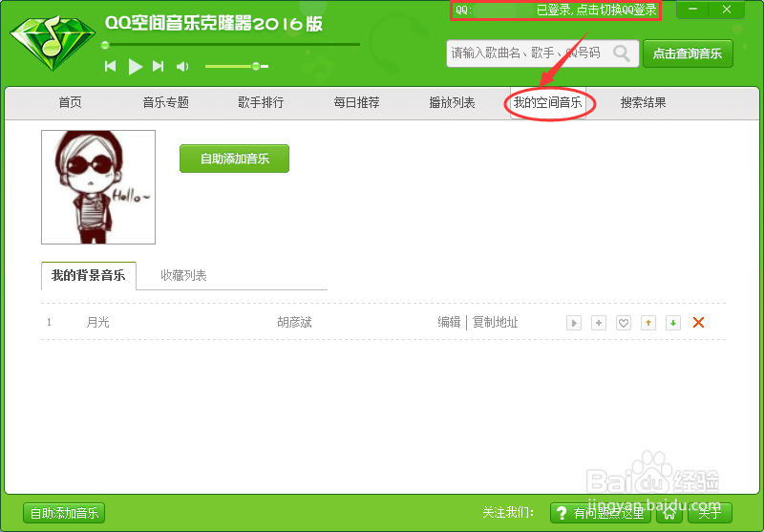Click the artist name 胡彦斌
Screen dimensions: 764x532
tap(294, 323)
